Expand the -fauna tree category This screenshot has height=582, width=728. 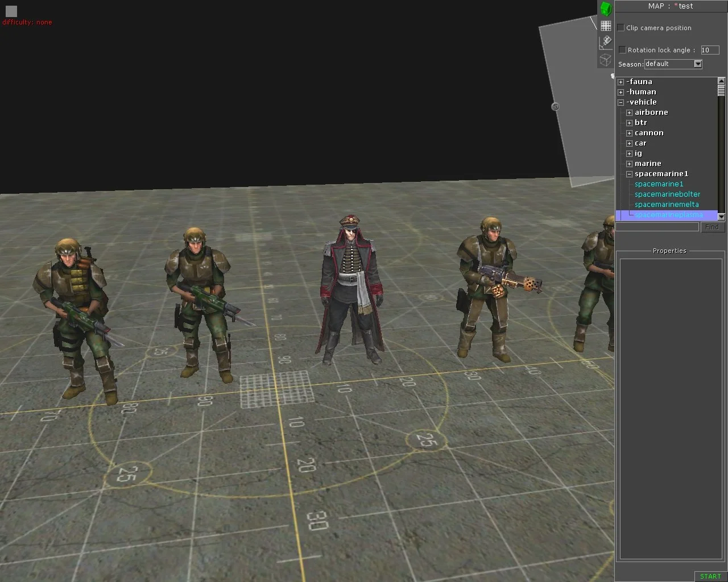click(x=621, y=82)
